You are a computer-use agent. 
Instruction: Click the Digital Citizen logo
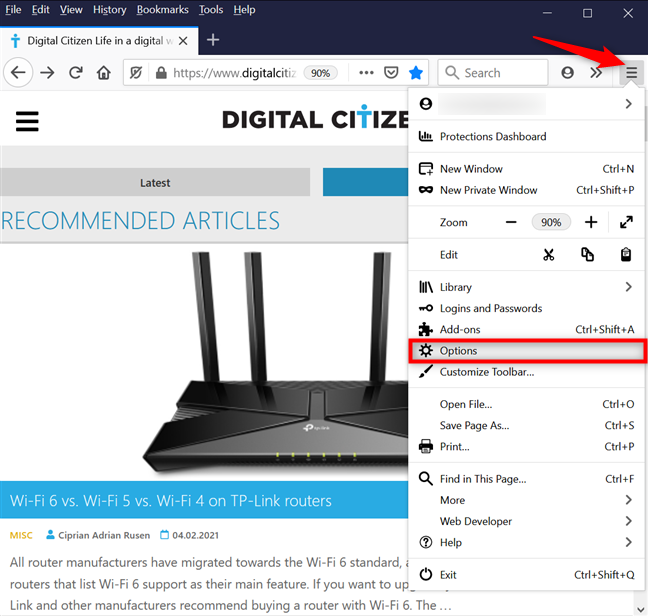315,119
